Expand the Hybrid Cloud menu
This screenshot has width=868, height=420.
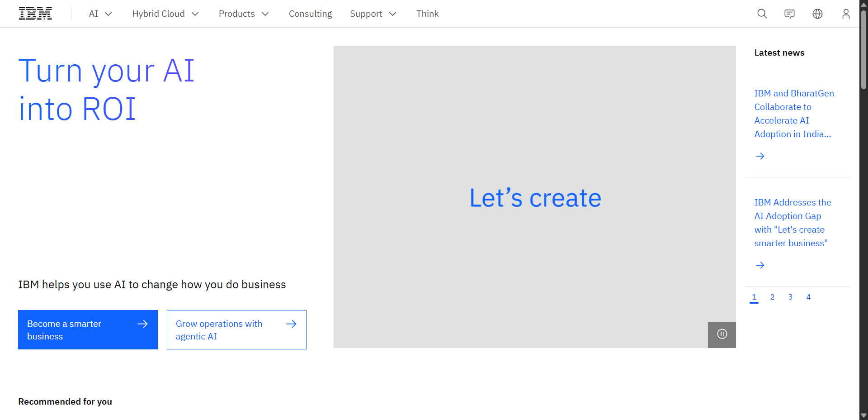click(x=165, y=14)
